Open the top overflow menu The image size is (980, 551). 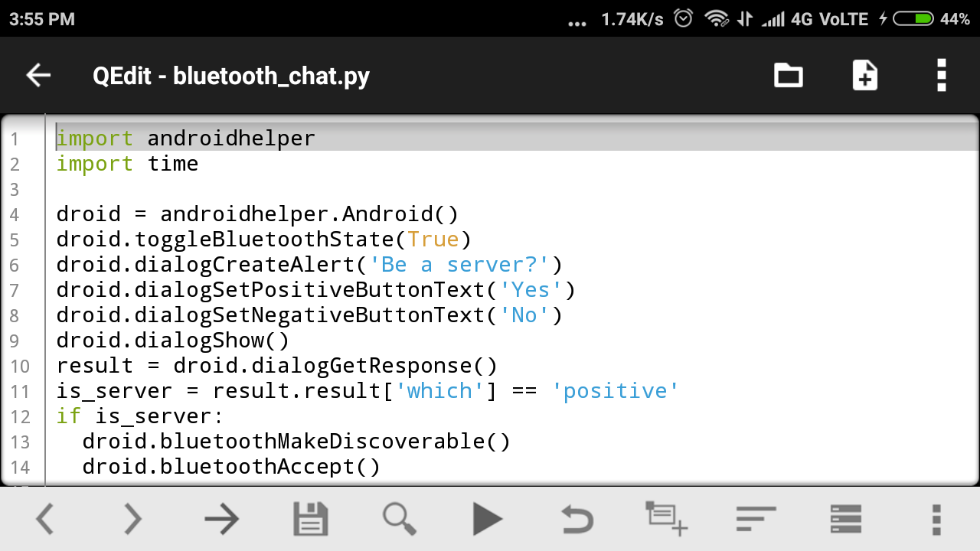tap(942, 76)
